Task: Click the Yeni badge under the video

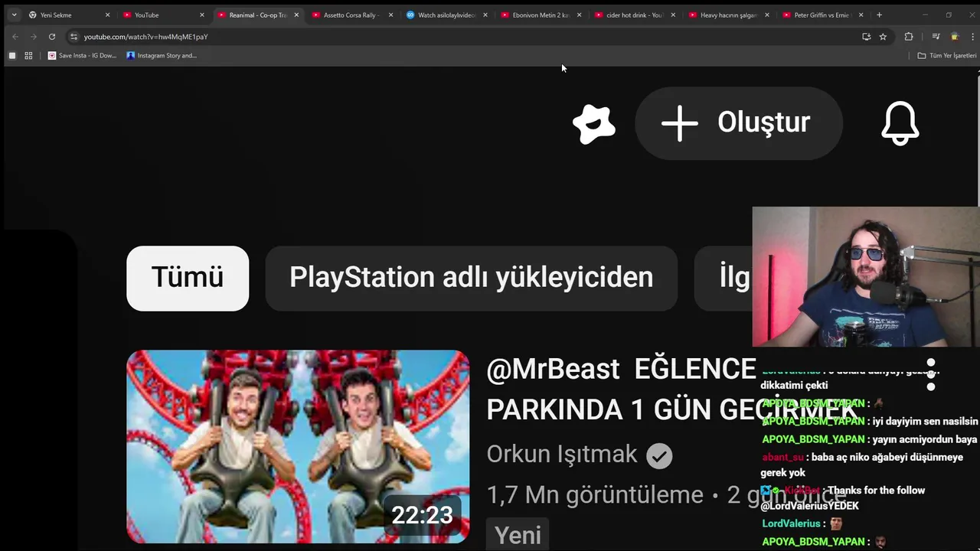Action: point(518,534)
